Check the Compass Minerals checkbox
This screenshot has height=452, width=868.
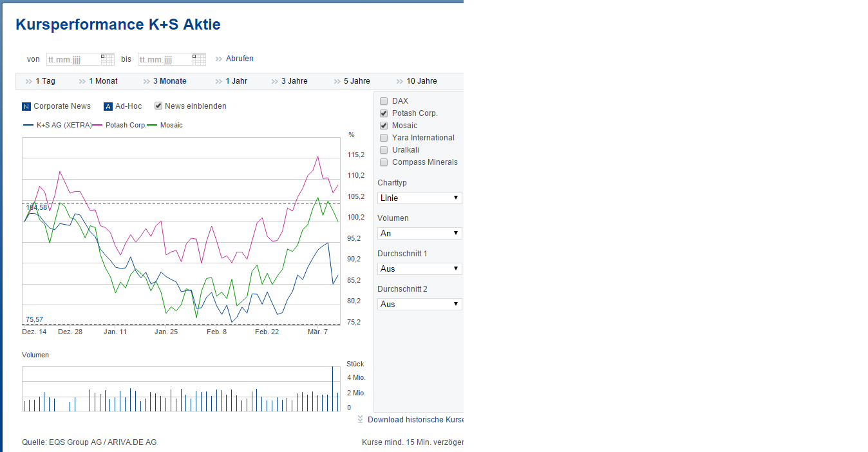[x=384, y=162]
